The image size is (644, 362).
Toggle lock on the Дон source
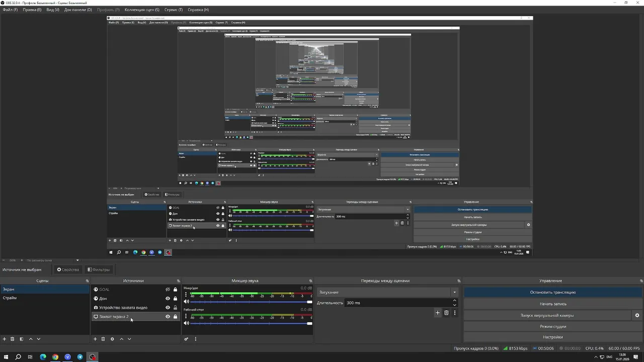[175, 299]
